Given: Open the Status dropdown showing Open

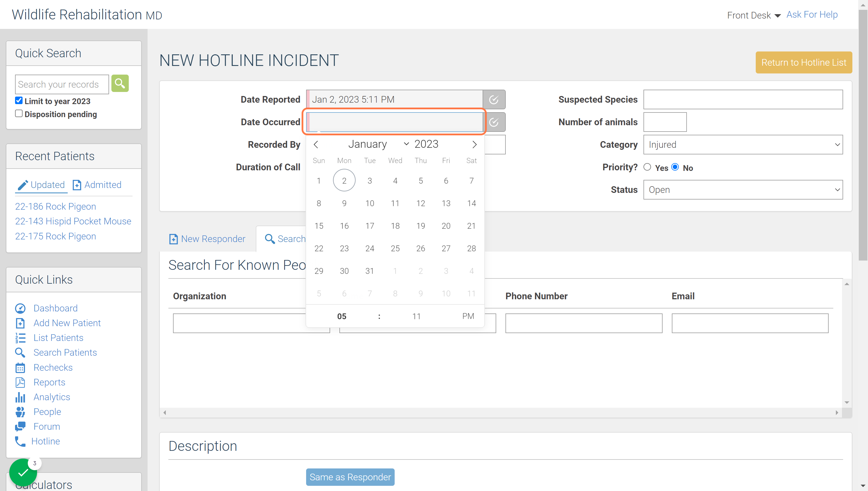Looking at the screenshot, I should [743, 189].
